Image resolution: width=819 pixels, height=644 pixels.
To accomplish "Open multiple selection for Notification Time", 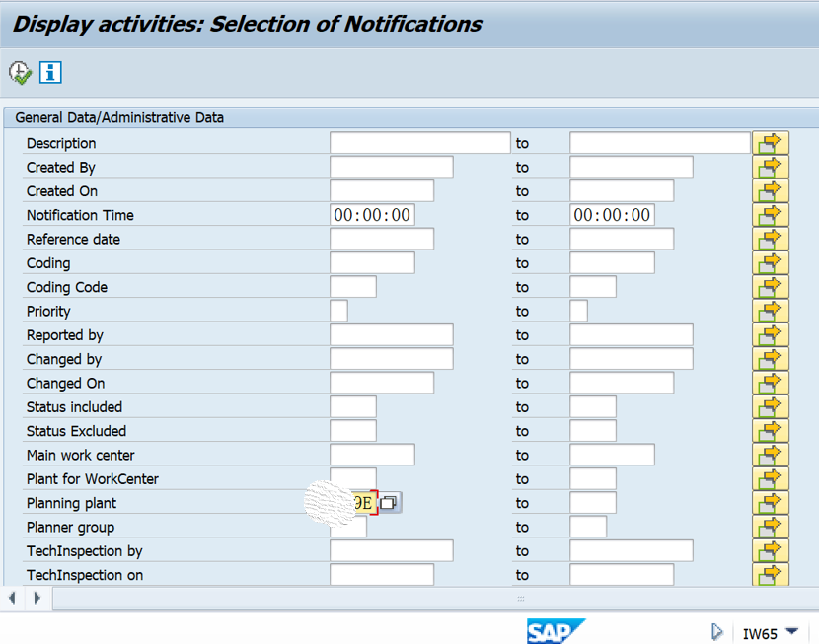I will pyautogui.click(x=770, y=215).
